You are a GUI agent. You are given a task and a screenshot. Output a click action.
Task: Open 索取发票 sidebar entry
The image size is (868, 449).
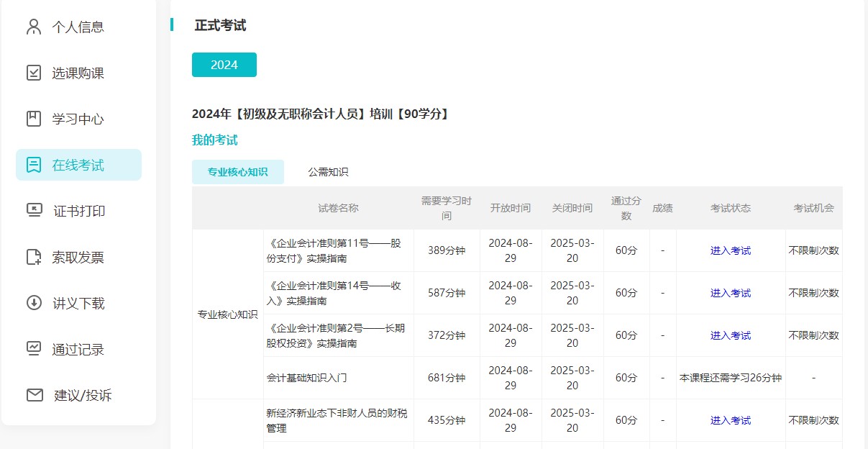click(x=78, y=257)
